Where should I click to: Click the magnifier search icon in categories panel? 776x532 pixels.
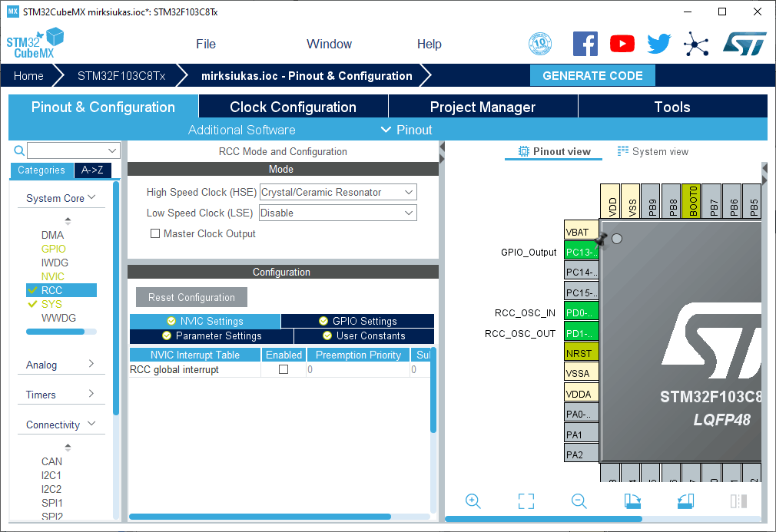18,150
